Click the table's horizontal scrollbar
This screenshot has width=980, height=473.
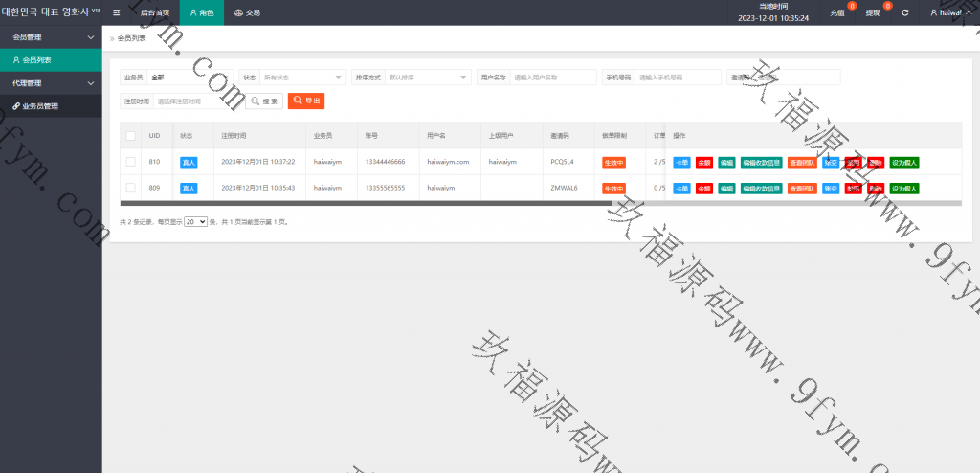[x=364, y=203]
